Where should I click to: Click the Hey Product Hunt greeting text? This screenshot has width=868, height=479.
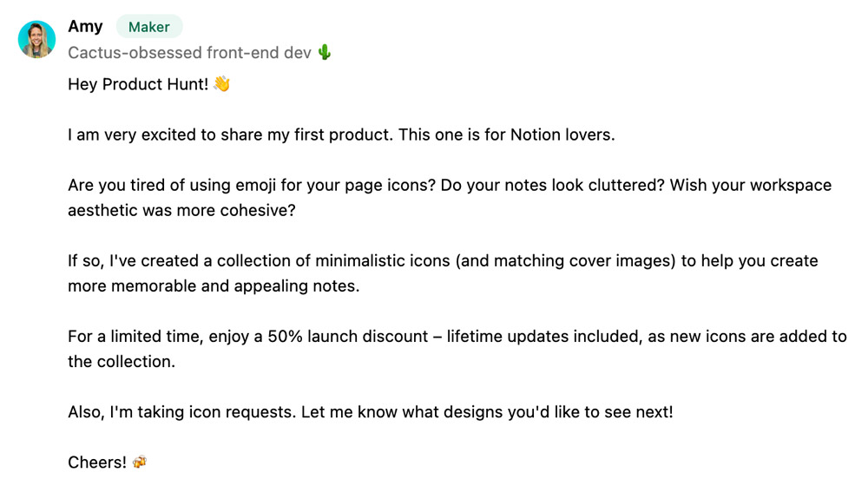pos(138,84)
